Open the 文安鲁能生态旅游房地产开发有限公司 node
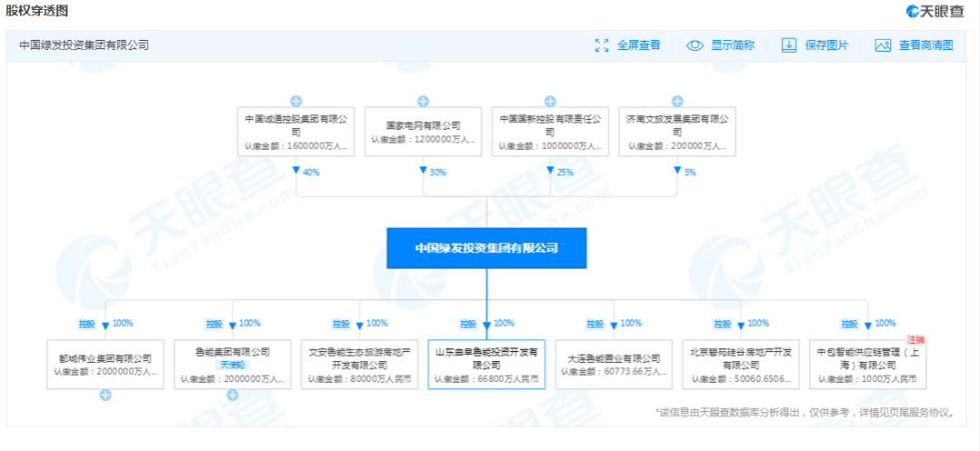 coord(359,364)
